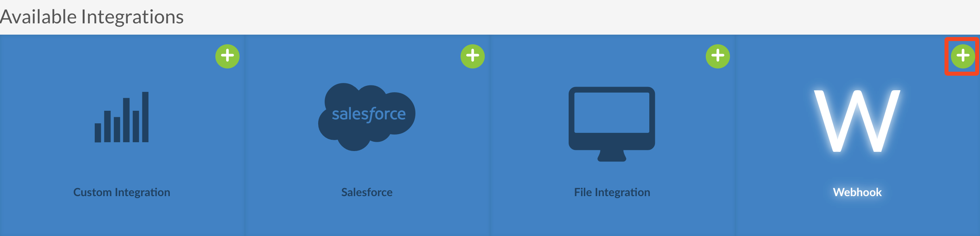Click the Available Integrations heading
The height and width of the screenshot is (236, 980).
[x=92, y=17]
